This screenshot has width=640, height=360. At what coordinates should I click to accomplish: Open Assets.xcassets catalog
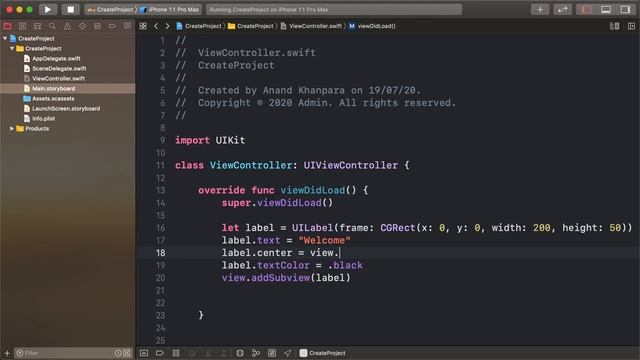click(x=53, y=98)
